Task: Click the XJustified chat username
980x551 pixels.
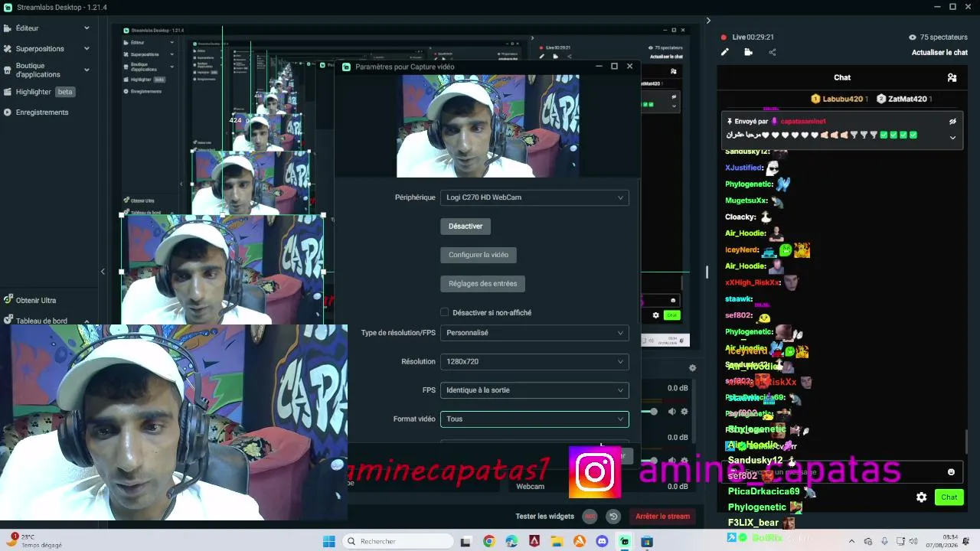Action: click(x=743, y=168)
